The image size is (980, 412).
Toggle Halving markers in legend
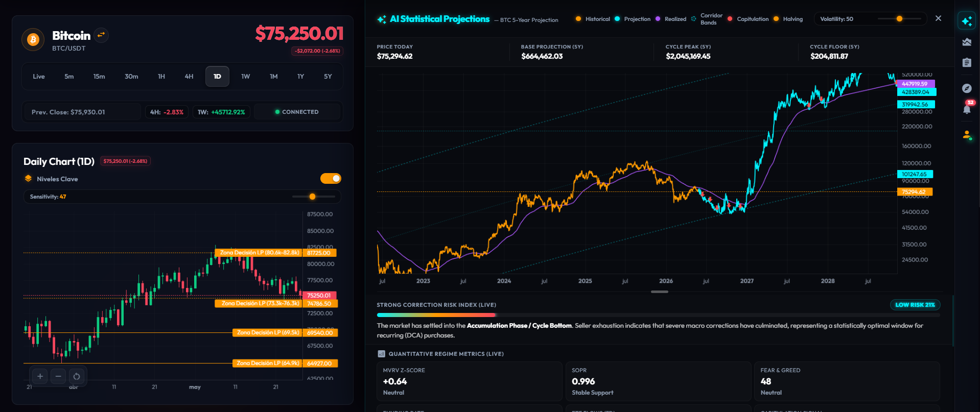click(x=788, y=19)
